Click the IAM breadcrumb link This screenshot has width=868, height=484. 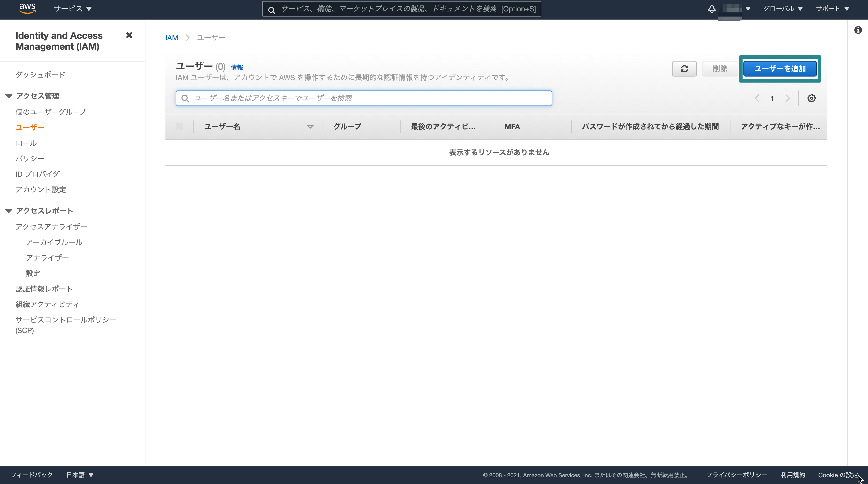pyautogui.click(x=172, y=38)
